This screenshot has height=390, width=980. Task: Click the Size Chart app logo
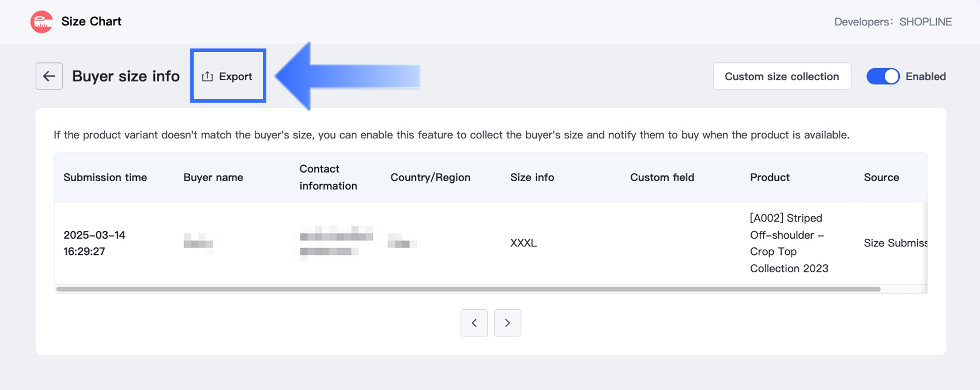click(42, 22)
